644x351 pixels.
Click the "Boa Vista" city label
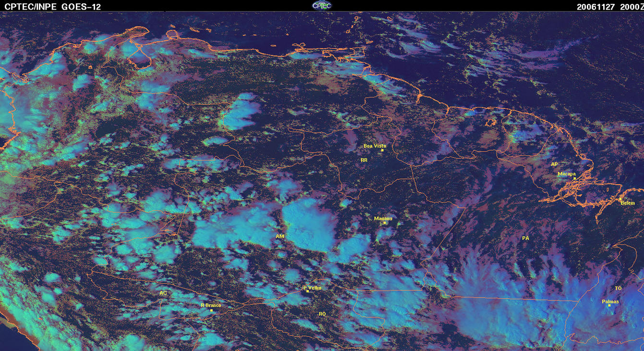(375, 146)
